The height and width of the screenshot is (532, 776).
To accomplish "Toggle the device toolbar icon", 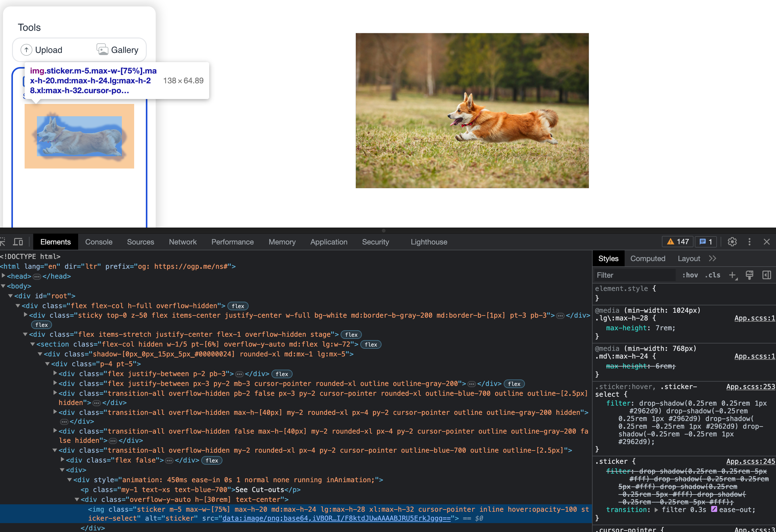I will pyautogui.click(x=18, y=242).
